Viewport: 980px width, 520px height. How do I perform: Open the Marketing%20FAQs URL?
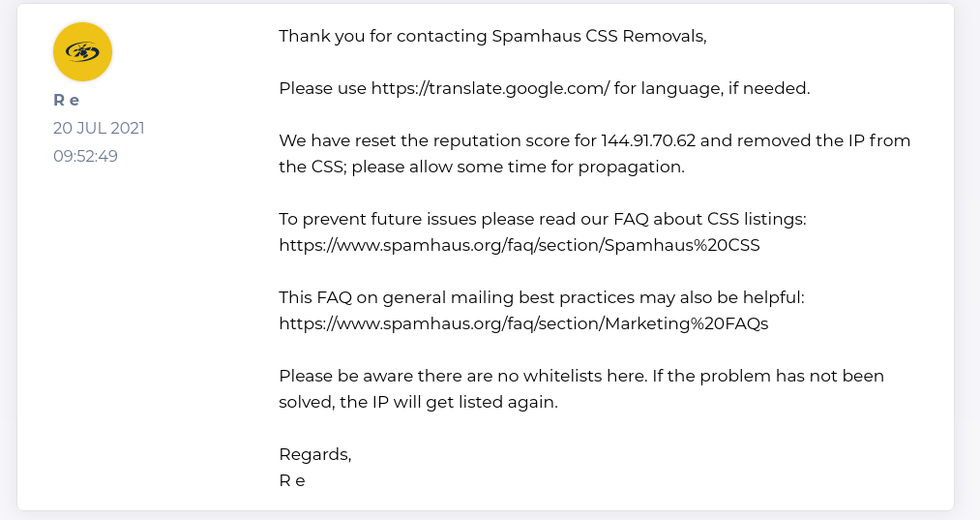point(522,323)
